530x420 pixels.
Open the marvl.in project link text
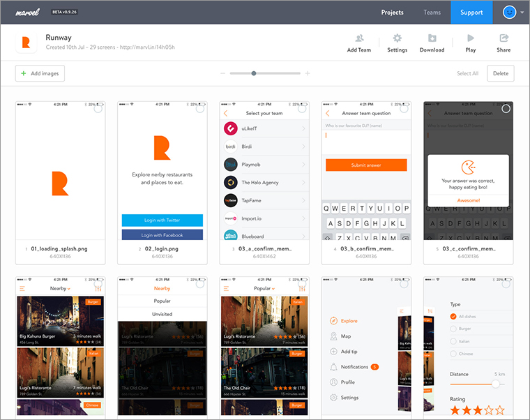coord(147,47)
